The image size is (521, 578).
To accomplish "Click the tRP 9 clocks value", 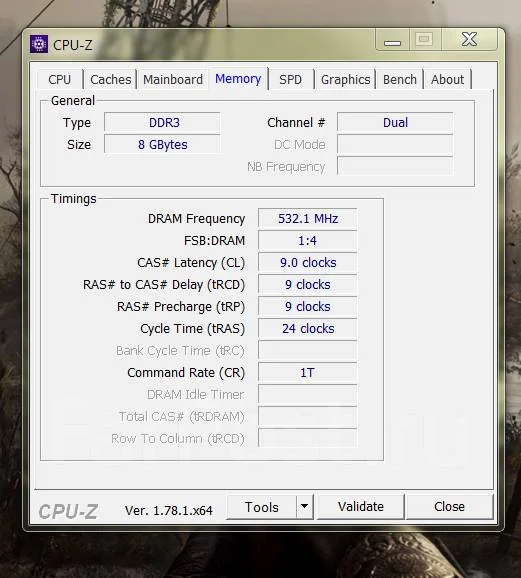I will point(308,307).
